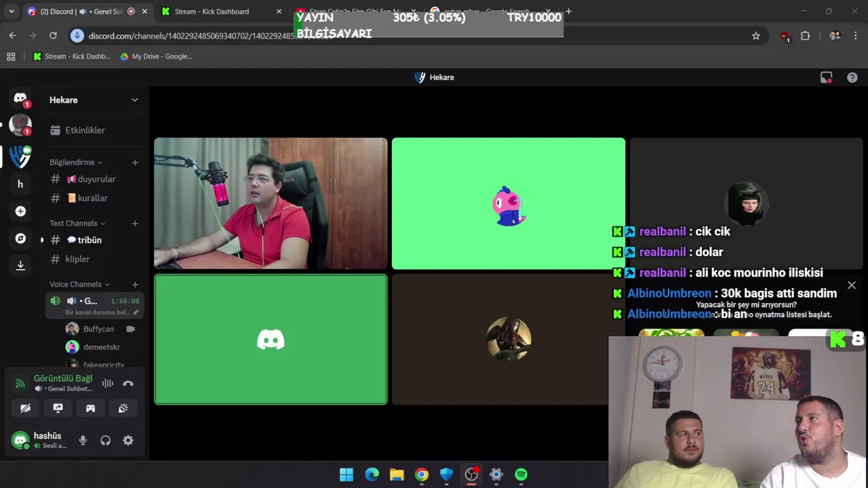Open the user avatar server with notification badge
The width and height of the screenshot is (868, 488).
coord(20,125)
